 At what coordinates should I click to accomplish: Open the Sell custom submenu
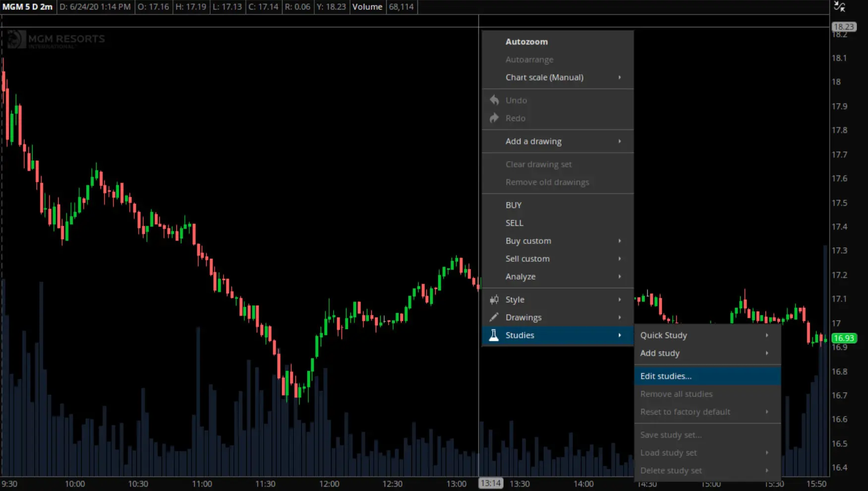557,259
